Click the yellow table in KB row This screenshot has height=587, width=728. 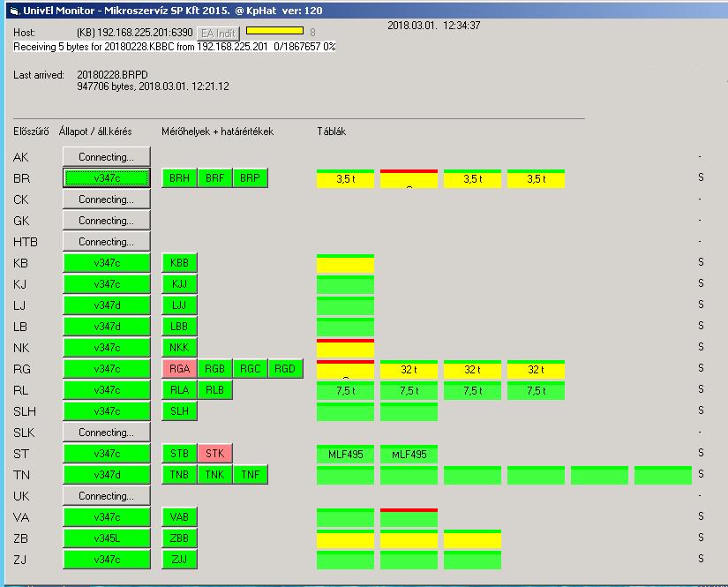tap(345, 264)
